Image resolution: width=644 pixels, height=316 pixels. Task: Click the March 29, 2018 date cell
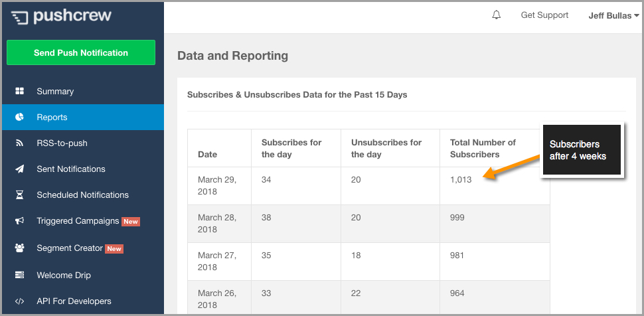click(217, 185)
